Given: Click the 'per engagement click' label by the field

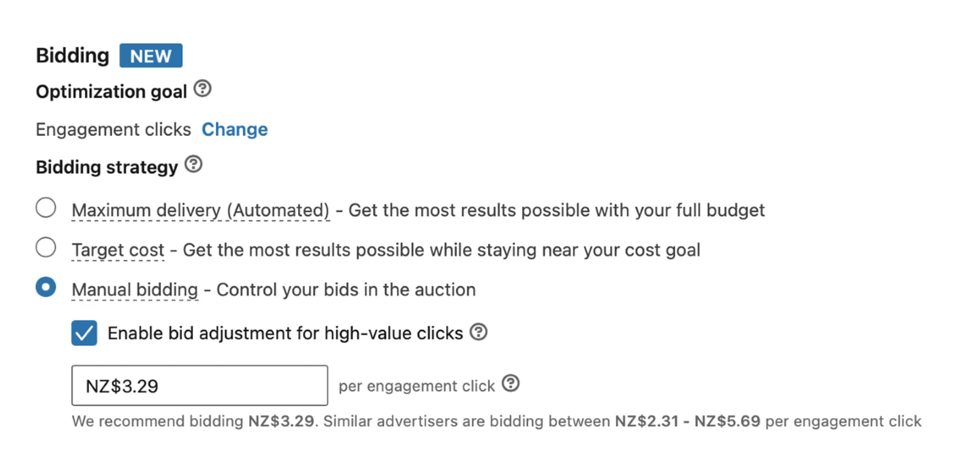Looking at the screenshot, I should coord(417,386).
